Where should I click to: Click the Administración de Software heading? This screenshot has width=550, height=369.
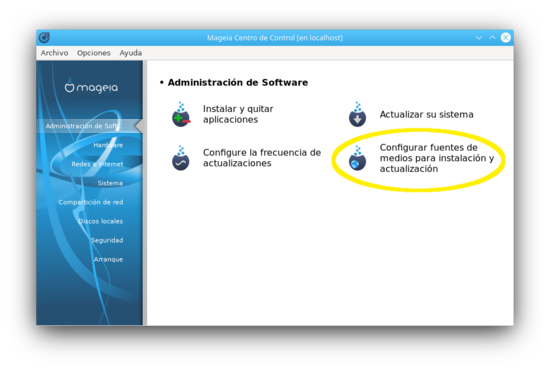(x=238, y=82)
